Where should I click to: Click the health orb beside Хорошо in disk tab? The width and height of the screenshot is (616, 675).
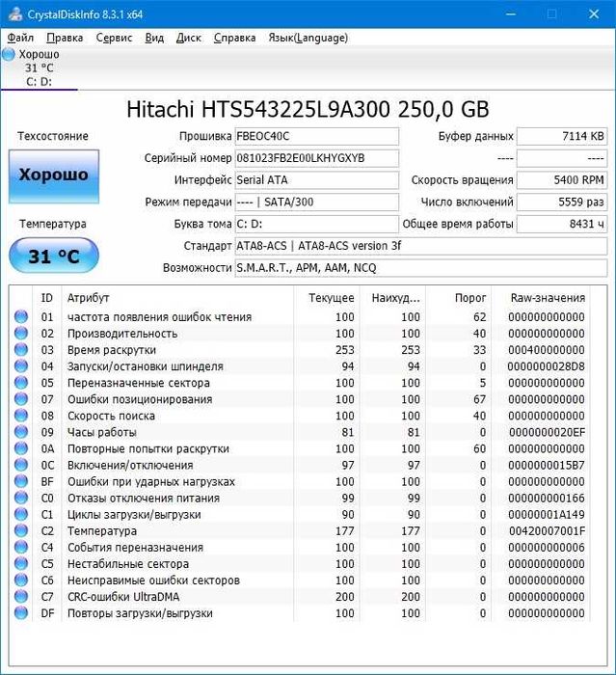(8, 54)
